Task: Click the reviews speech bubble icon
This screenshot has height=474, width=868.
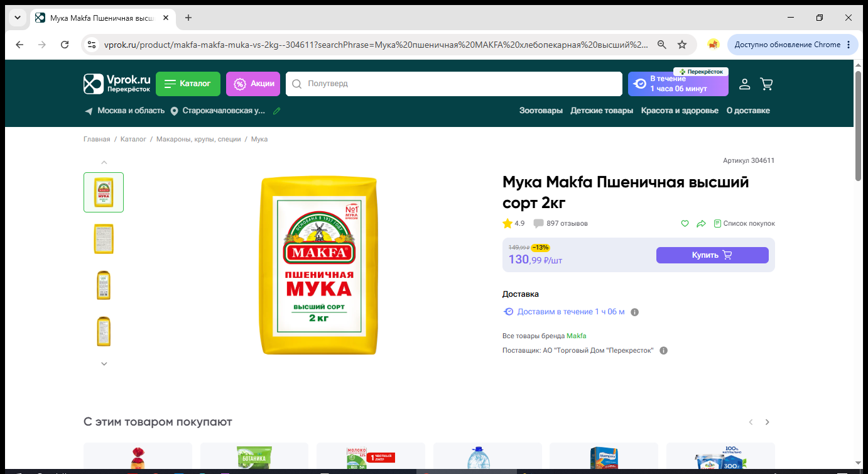Action: pyautogui.click(x=538, y=224)
